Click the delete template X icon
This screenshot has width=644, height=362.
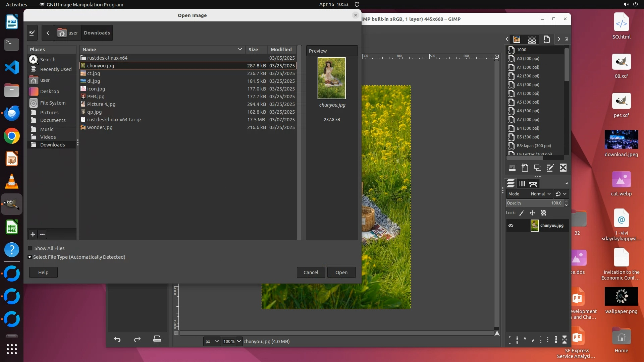point(563,168)
